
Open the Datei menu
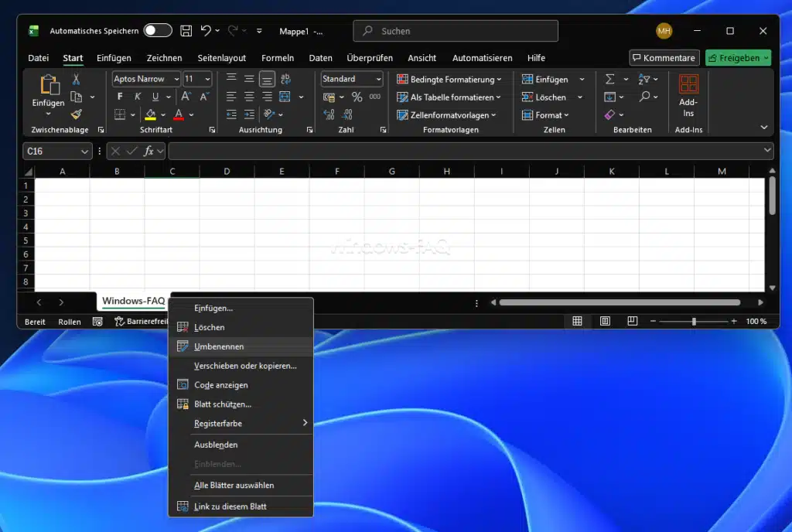coord(39,58)
